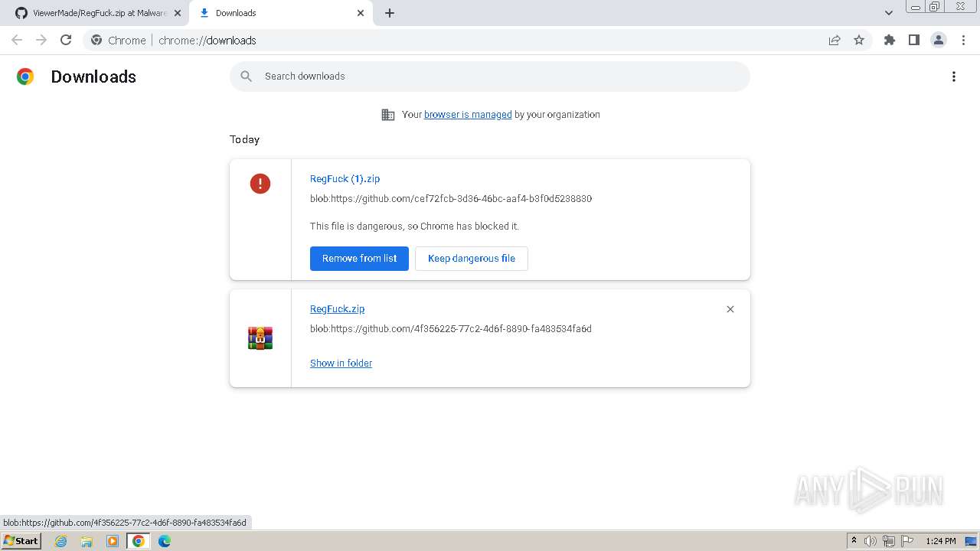Click the Chrome taskbar icon

click(138, 541)
